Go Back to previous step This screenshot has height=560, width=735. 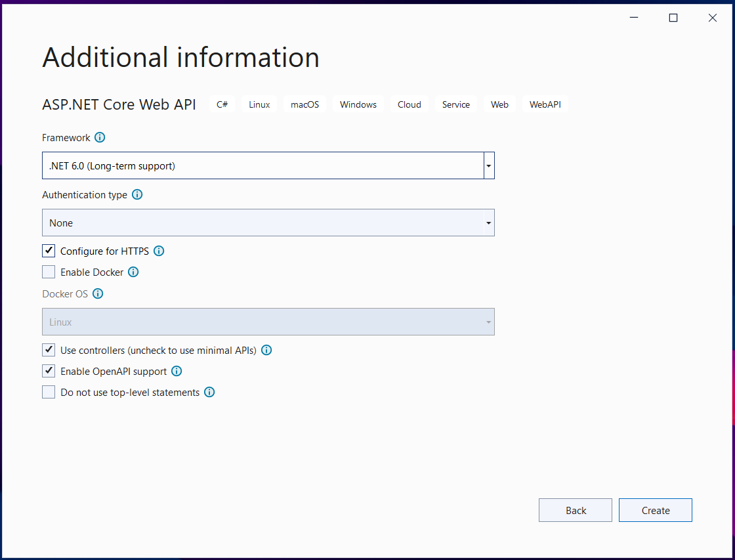pyautogui.click(x=575, y=510)
